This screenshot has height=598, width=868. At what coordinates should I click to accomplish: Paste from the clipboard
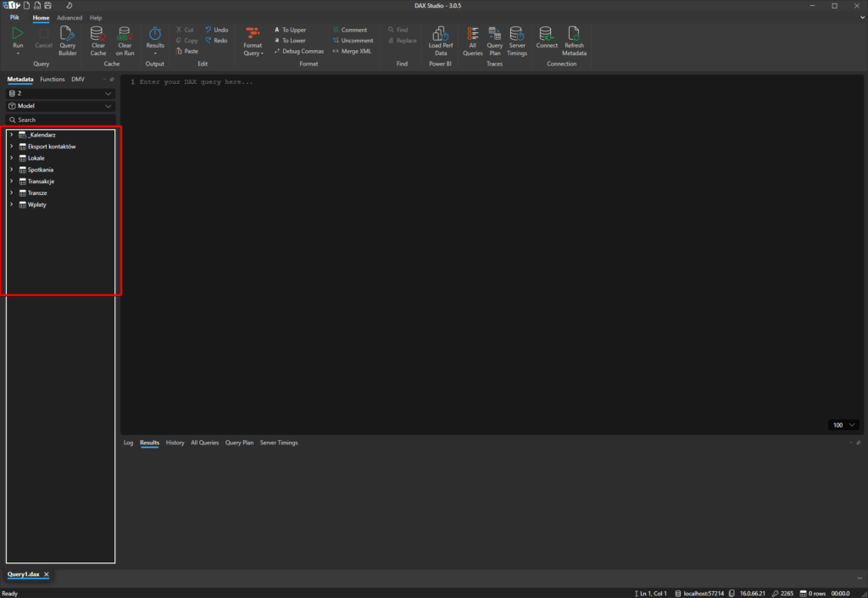click(187, 51)
